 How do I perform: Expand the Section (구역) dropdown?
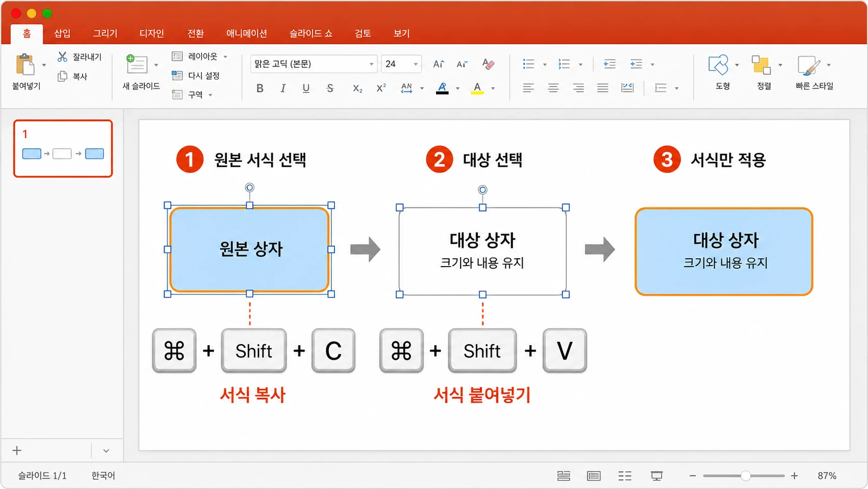pos(210,95)
